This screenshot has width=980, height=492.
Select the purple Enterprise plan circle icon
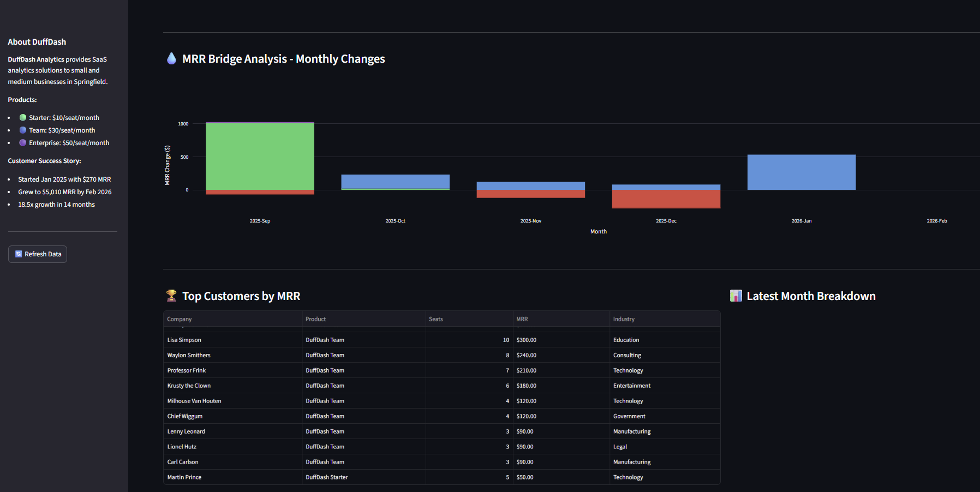[x=22, y=142]
